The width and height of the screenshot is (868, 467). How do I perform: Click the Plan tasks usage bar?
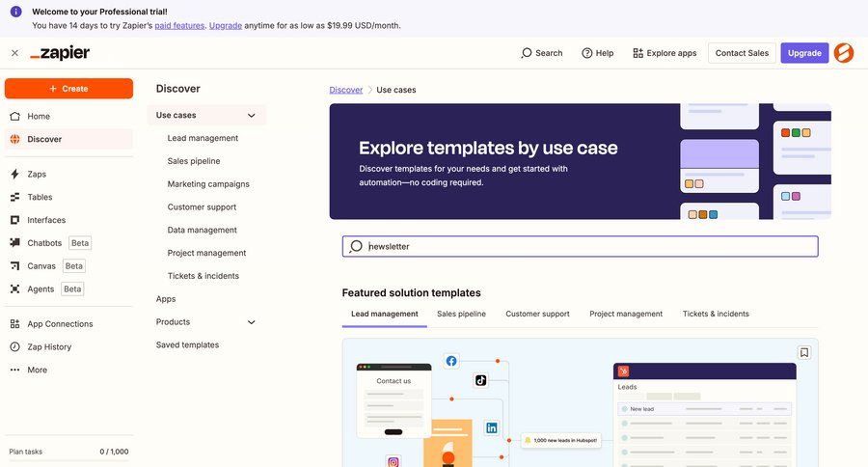pos(68,460)
